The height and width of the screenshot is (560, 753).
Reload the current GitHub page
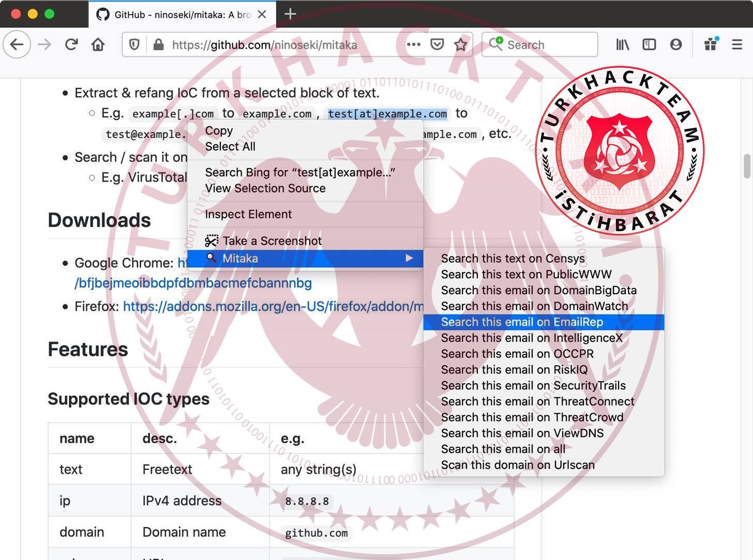[x=71, y=44]
